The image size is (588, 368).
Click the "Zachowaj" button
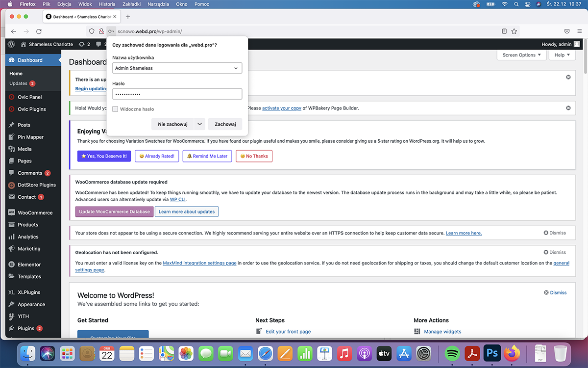pos(225,124)
